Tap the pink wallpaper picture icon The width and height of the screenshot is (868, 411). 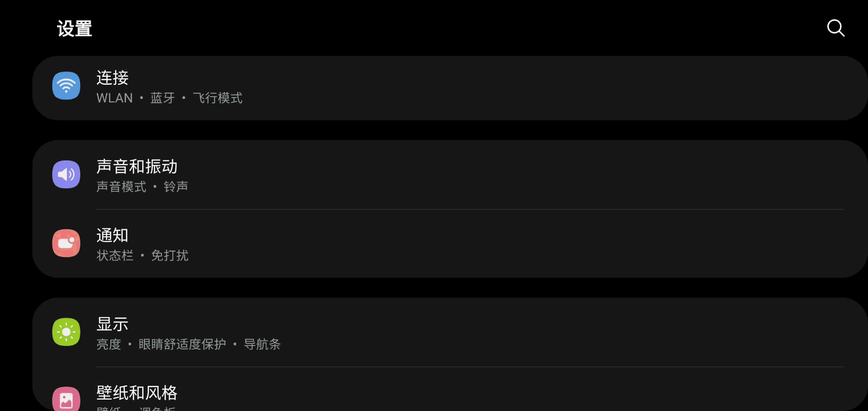66,400
